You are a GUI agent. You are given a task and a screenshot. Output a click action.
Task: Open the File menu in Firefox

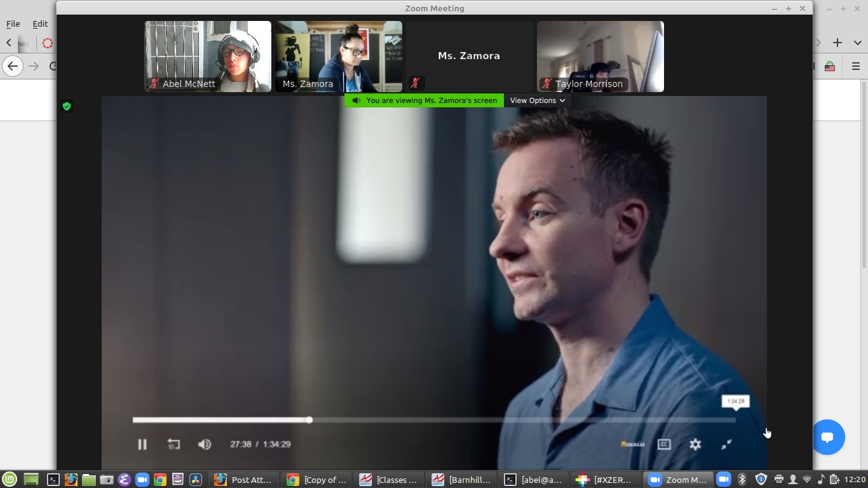coord(13,24)
